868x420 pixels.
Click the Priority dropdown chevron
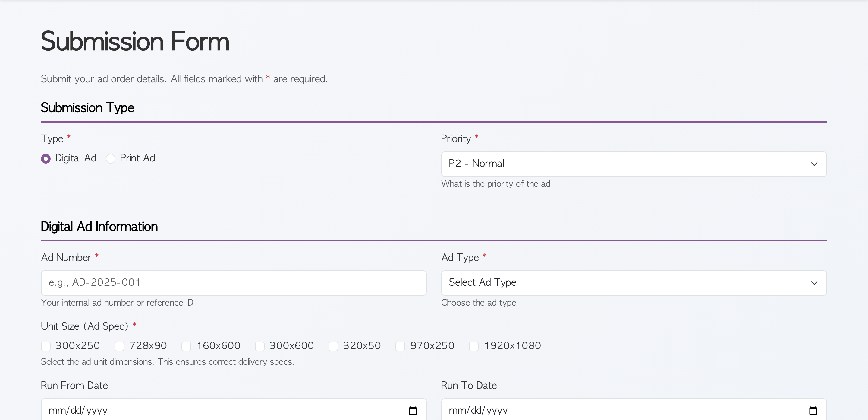(x=814, y=164)
